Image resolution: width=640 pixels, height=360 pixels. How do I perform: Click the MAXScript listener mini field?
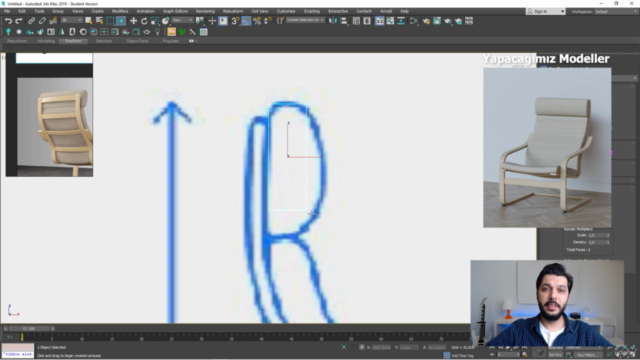pos(18,354)
